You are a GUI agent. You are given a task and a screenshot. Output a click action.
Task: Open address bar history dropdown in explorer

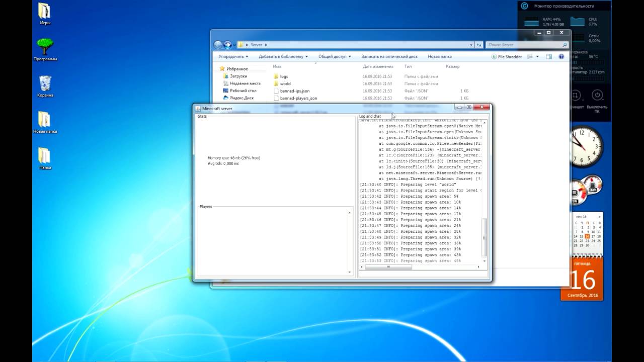[x=471, y=45]
